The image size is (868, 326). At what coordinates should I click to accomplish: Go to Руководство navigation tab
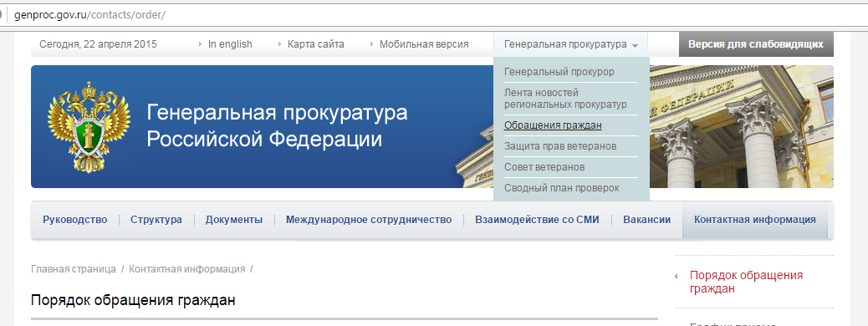point(74,220)
